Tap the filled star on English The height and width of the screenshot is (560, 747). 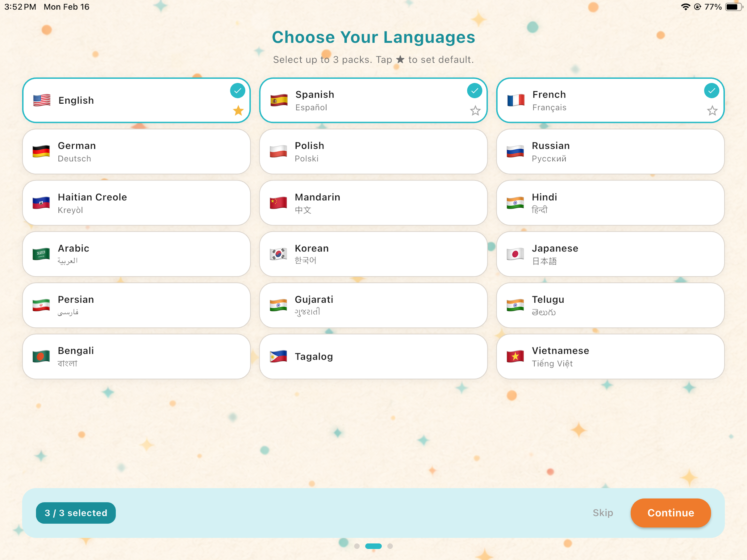(238, 111)
